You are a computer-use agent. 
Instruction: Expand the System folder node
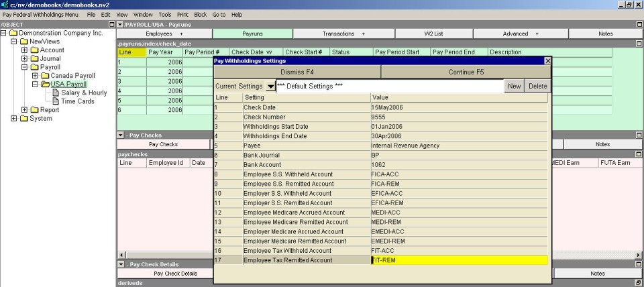coord(14,119)
